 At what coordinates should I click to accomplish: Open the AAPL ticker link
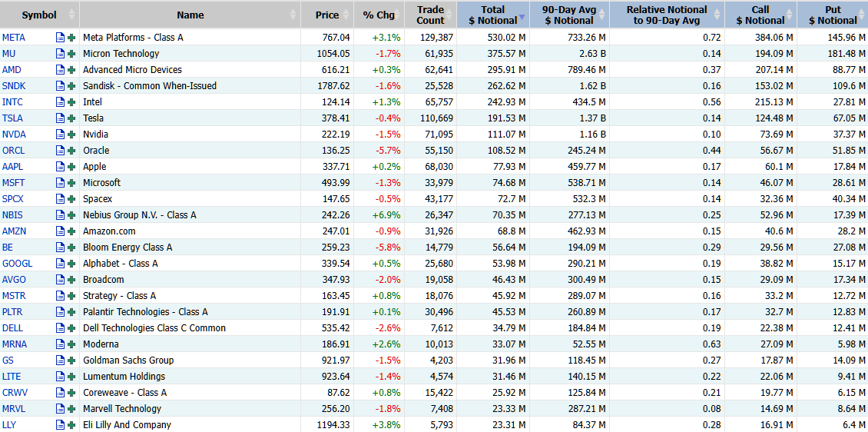pyautogui.click(x=12, y=166)
